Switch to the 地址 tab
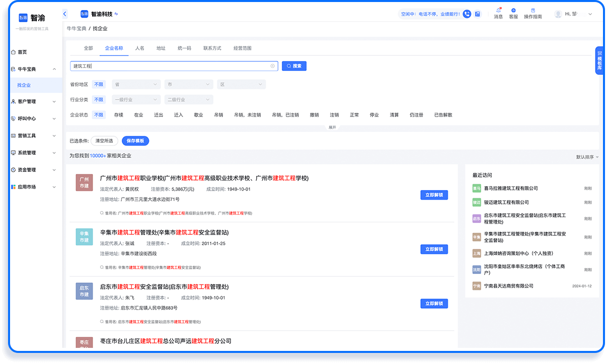Viewport: 606px width, 364px height. point(161,48)
